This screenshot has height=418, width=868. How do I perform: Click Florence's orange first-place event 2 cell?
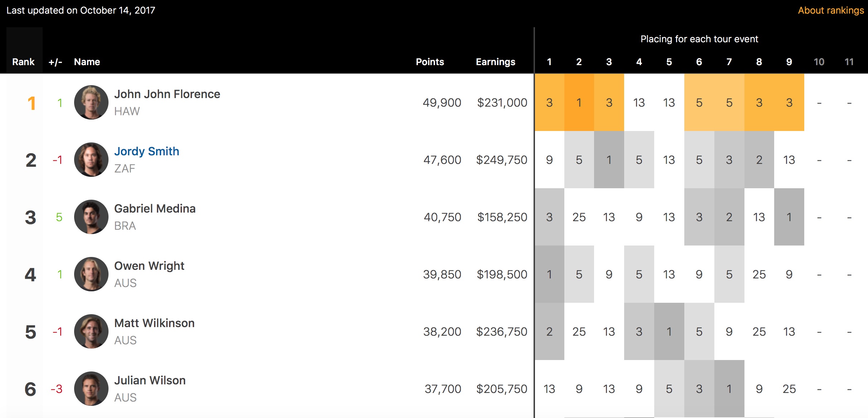[579, 103]
